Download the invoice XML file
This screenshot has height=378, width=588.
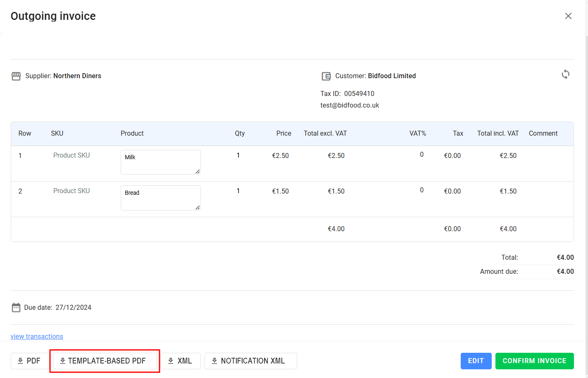[180, 361]
